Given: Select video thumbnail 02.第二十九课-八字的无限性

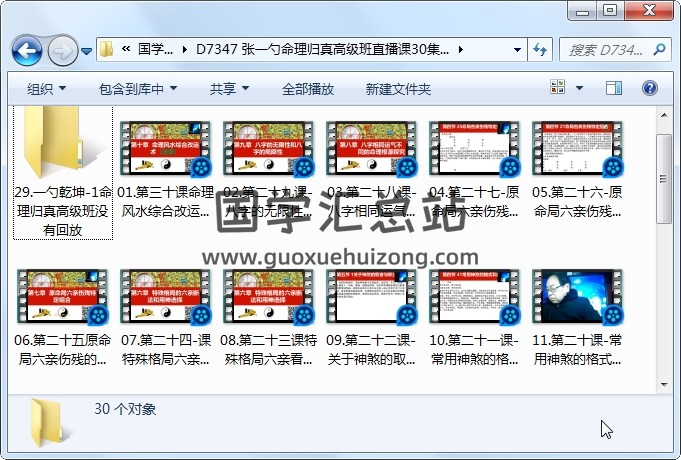Looking at the screenshot, I should [x=268, y=149].
